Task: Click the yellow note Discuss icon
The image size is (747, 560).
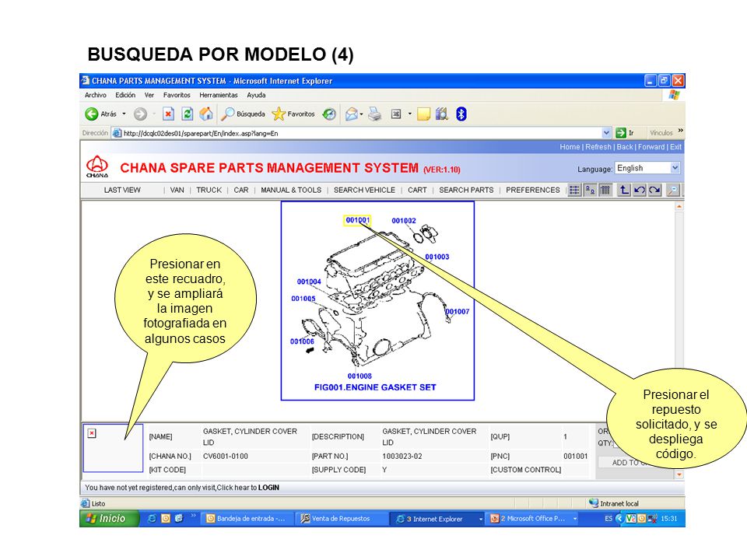Action: [x=423, y=114]
